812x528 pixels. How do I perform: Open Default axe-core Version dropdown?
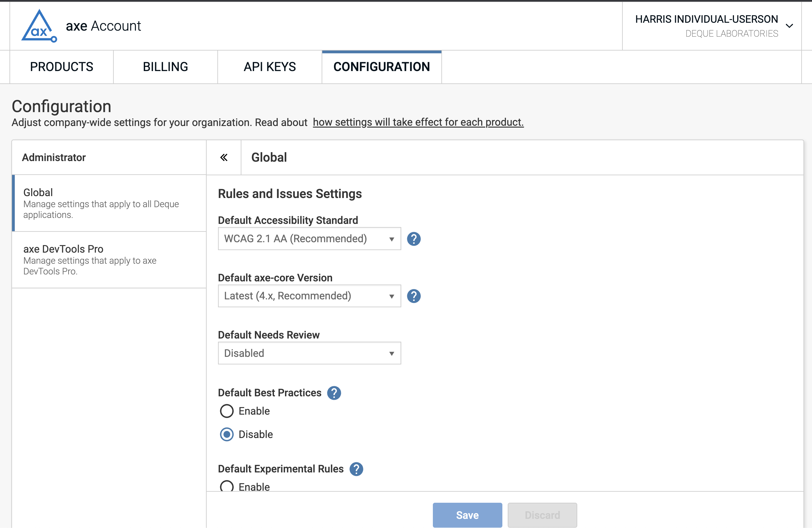[309, 296]
